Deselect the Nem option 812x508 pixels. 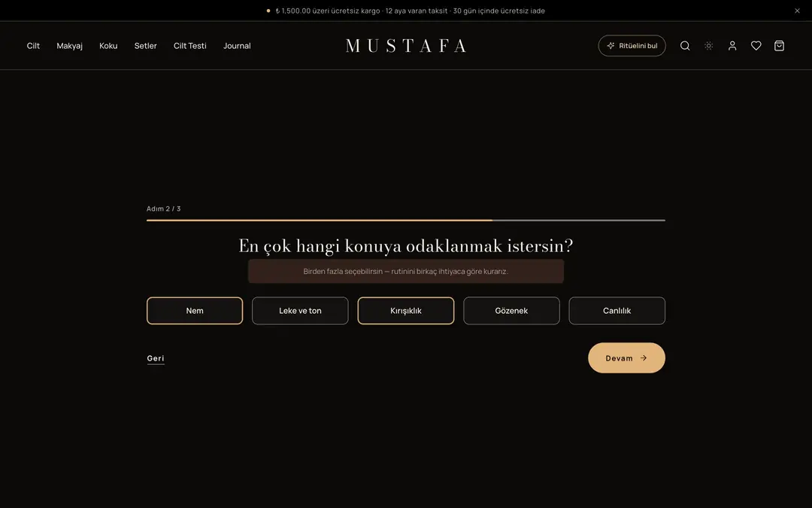195,311
